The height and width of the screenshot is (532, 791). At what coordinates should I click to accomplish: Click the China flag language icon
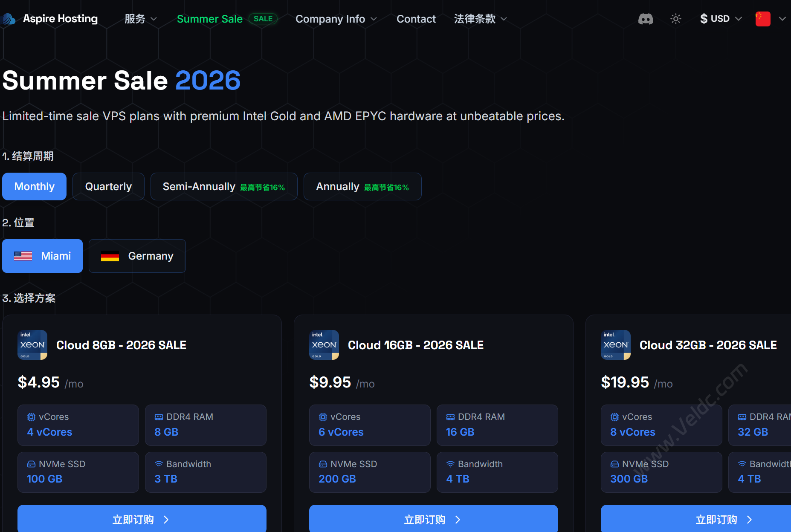click(x=763, y=19)
